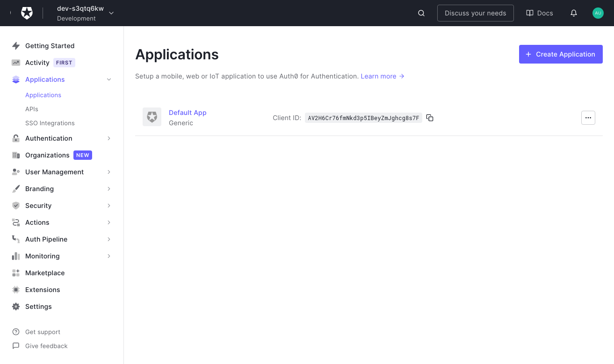This screenshot has height=364, width=614.
Task: Click the Activity chart icon
Action: [x=16, y=63]
